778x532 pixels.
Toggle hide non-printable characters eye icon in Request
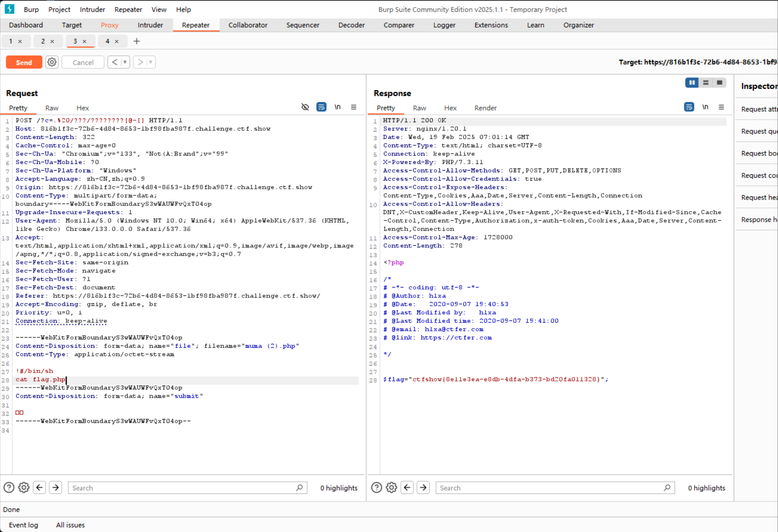tap(305, 107)
